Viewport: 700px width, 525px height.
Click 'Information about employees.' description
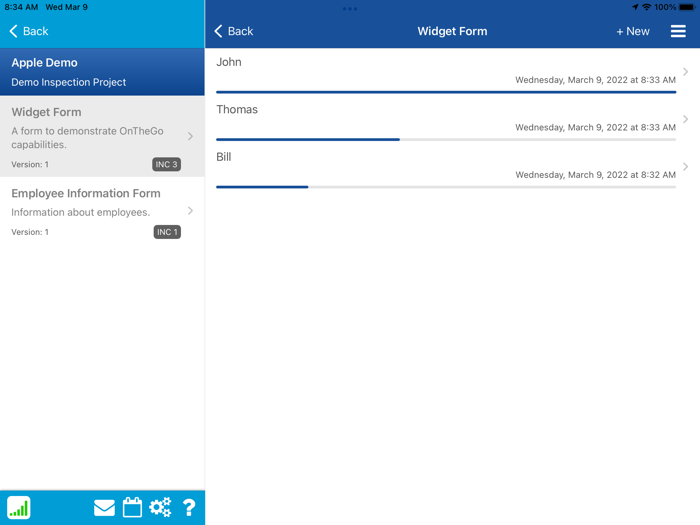pyautogui.click(x=80, y=212)
